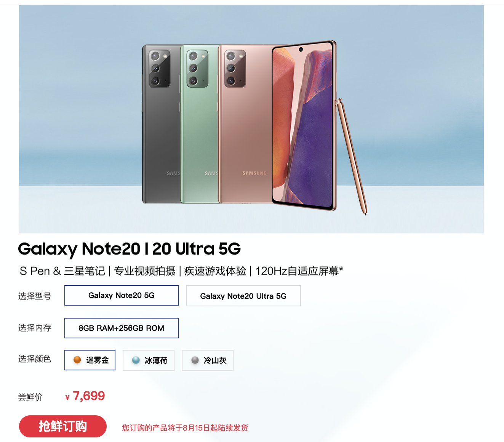
Task: Choose the Galaxy Note20 Ultra 5G model
Action: [x=243, y=296]
